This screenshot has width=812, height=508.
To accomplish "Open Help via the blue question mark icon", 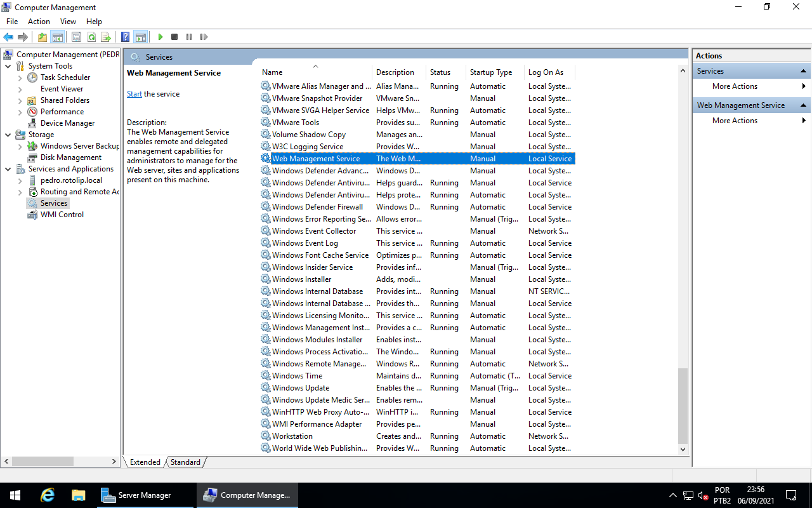I will click(x=126, y=37).
